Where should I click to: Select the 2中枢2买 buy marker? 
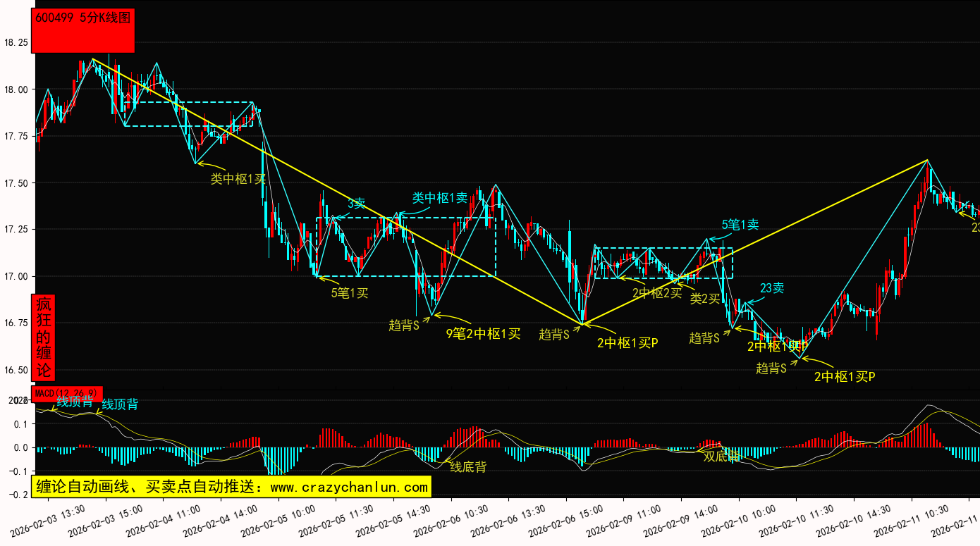coord(656,292)
